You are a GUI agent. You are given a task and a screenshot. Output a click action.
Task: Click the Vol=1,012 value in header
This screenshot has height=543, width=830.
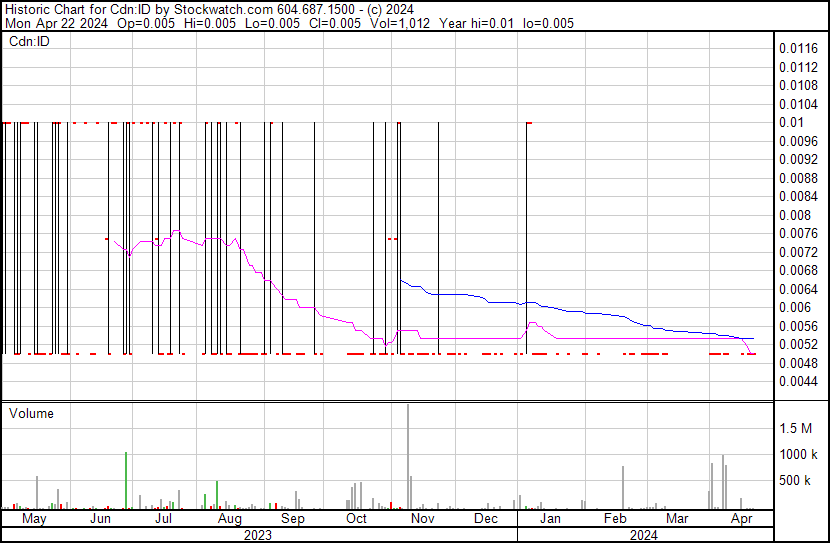tap(397, 23)
